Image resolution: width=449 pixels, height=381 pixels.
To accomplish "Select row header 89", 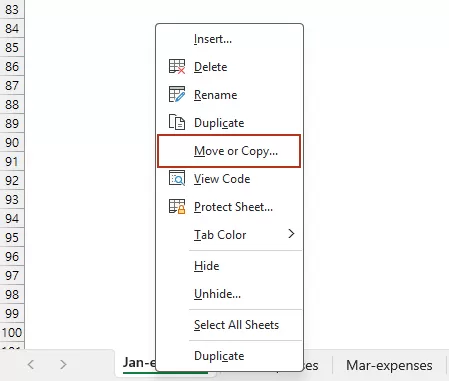I will point(12,123).
